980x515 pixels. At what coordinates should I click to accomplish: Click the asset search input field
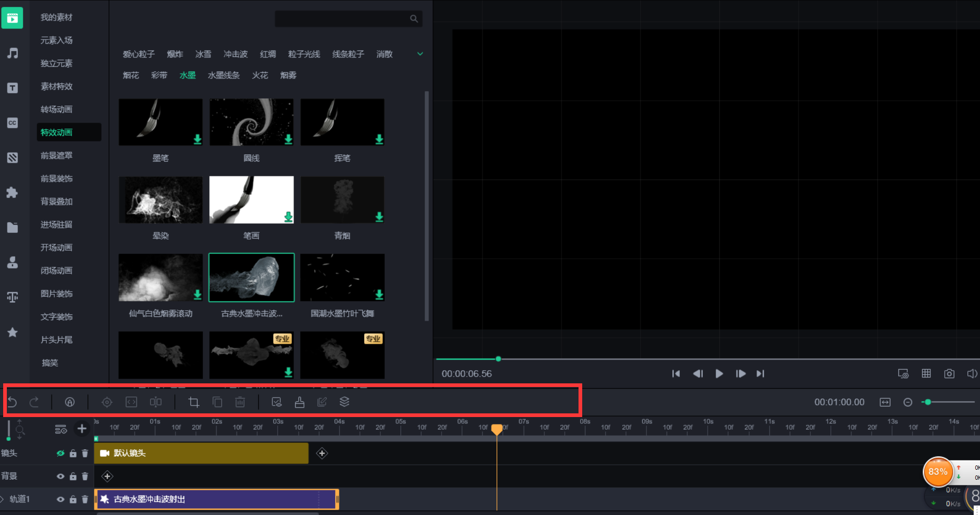348,19
